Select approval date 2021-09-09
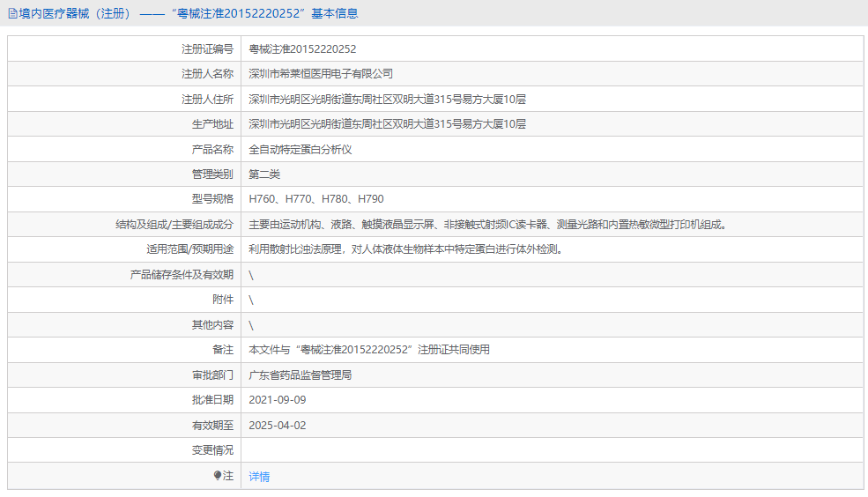Image resolution: width=868 pixels, height=497 pixels. click(278, 399)
